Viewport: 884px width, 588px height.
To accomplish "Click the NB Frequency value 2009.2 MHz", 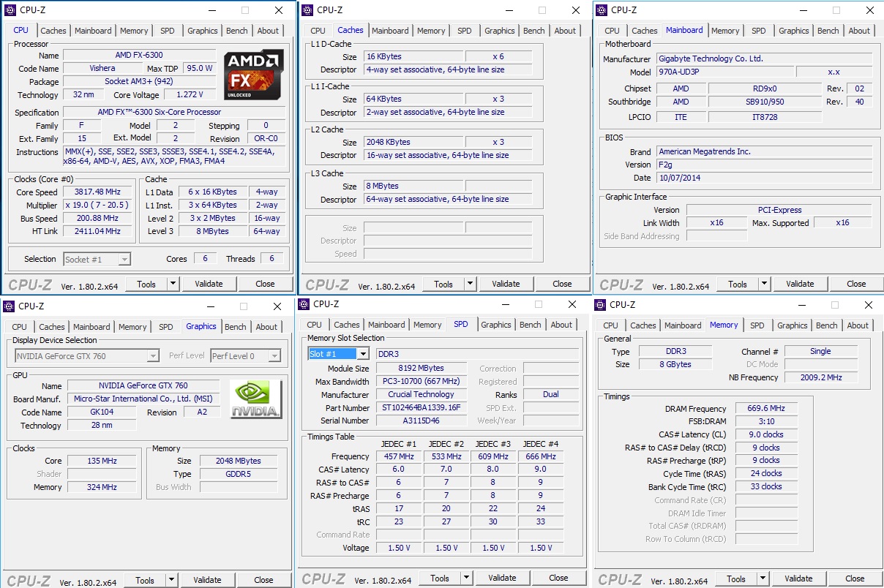I will (820, 377).
